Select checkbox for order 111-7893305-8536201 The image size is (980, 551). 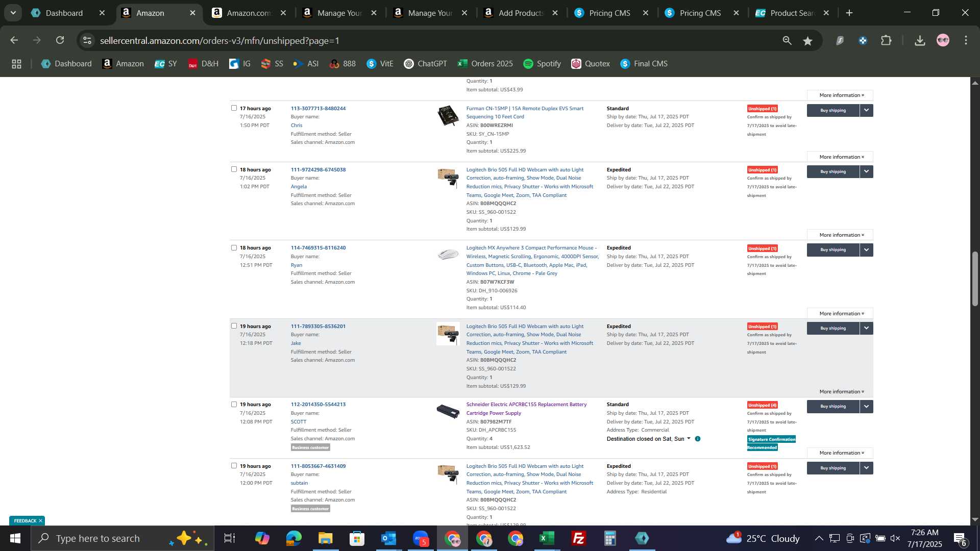(234, 326)
